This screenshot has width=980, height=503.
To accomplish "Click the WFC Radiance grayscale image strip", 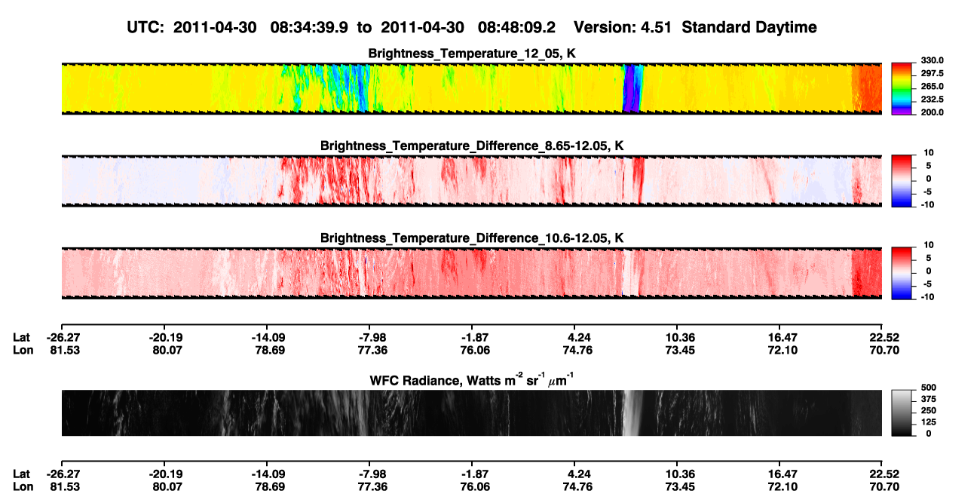I will 471,413.
